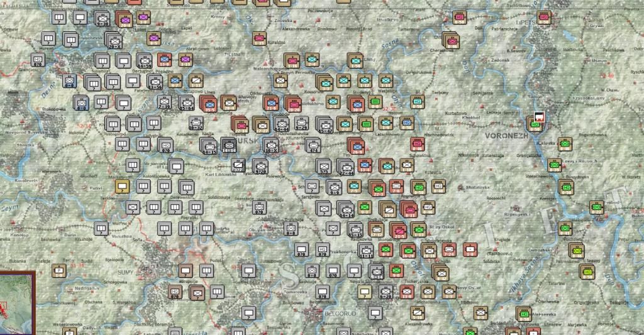Click the Konotop town label
The width and height of the screenshot is (644, 335).
(x=19, y=235)
